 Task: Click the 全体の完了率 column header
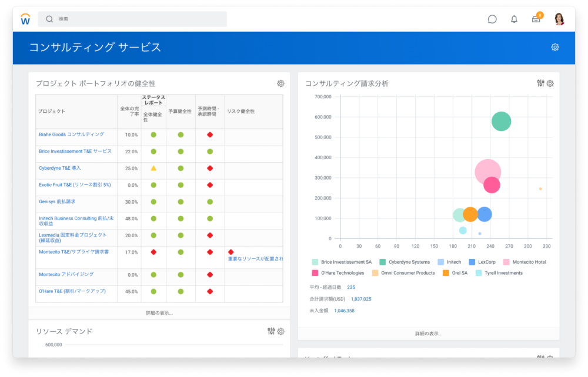pos(129,111)
